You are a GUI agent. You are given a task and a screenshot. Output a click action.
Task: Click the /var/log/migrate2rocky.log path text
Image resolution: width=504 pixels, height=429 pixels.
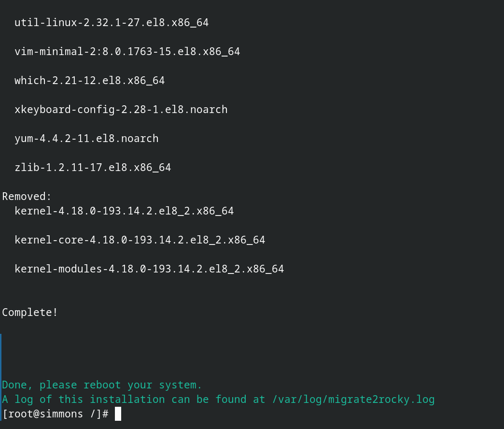coord(353,400)
